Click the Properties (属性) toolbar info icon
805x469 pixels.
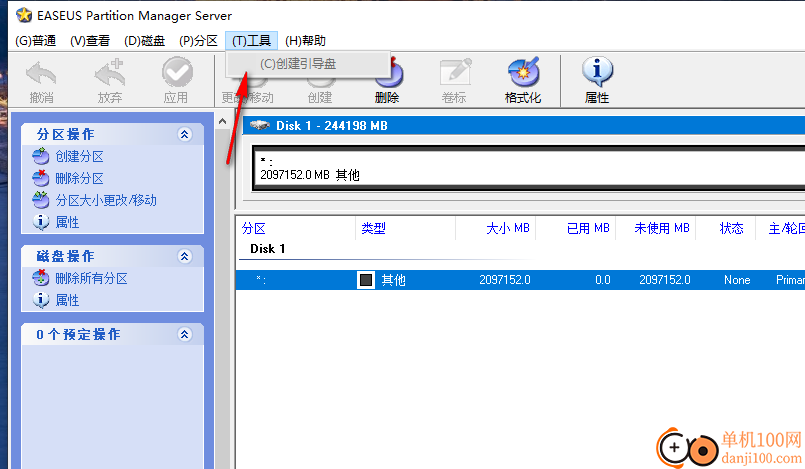pyautogui.click(x=597, y=72)
